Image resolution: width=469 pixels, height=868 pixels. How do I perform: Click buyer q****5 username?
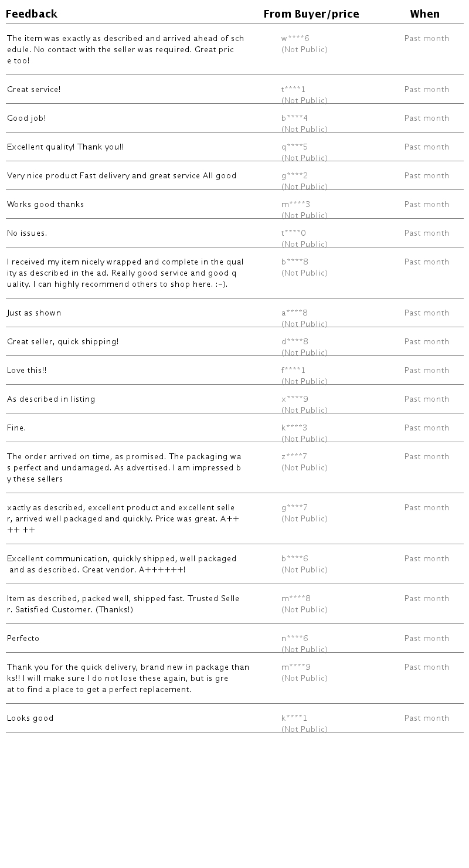tap(294, 147)
